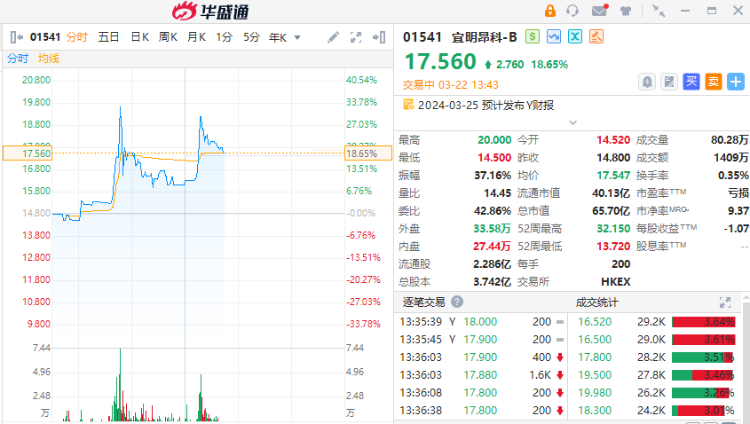Click the 华盛通 logo

tap(210, 11)
